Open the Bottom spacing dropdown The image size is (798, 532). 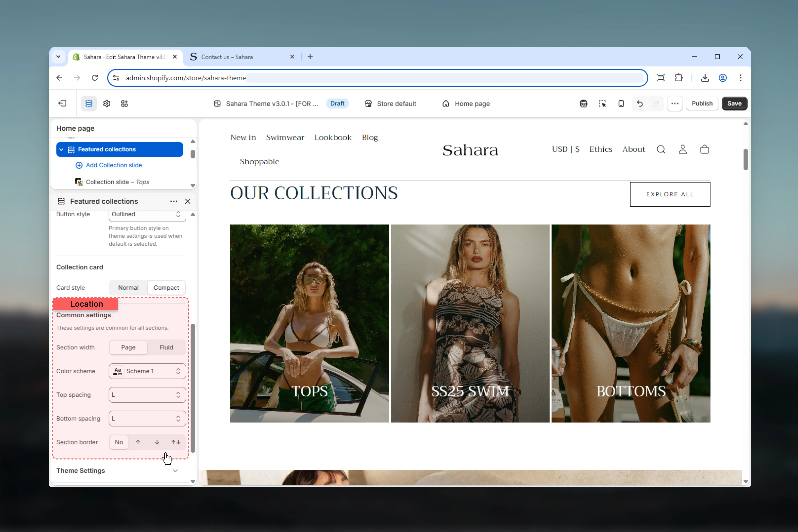tap(147, 418)
